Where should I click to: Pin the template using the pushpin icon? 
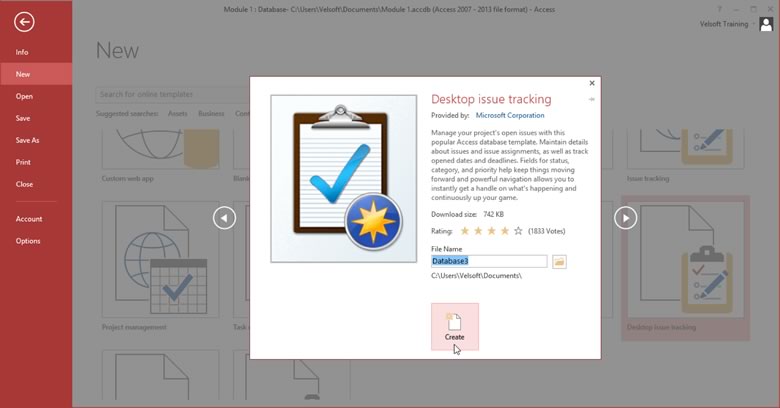click(x=591, y=99)
